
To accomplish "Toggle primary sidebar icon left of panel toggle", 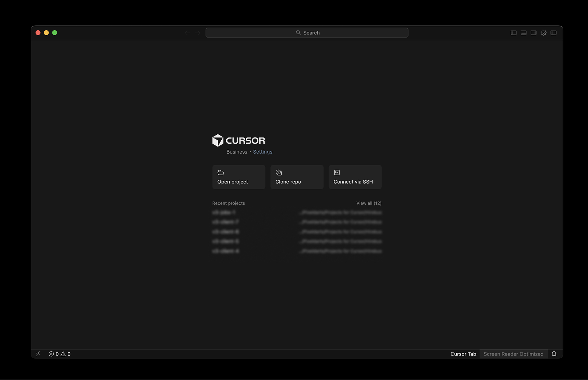I will (513, 33).
